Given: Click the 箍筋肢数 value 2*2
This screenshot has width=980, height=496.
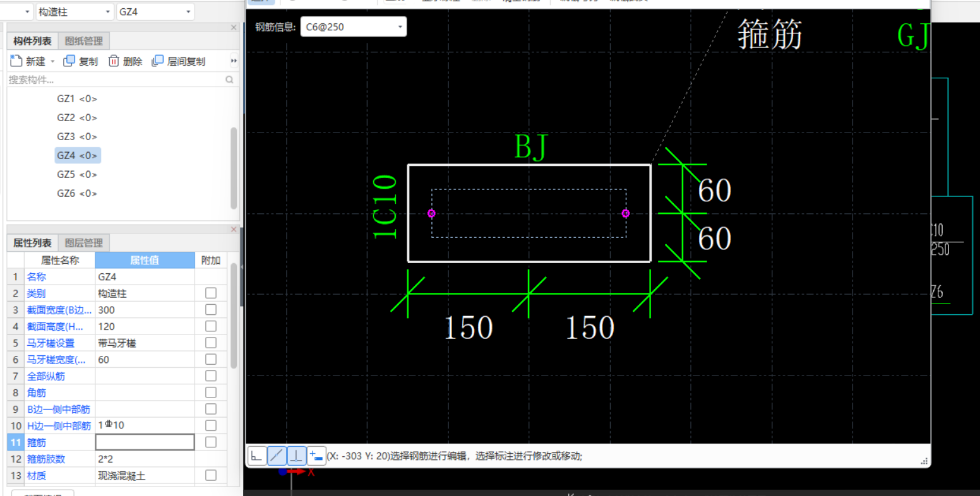Looking at the screenshot, I should [x=145, y=459].
